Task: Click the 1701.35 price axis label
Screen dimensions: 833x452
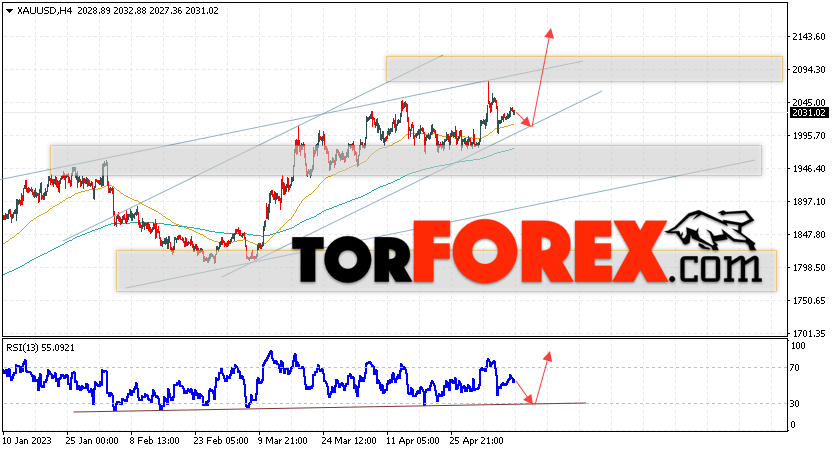Action: pyautogui.click(x=809, y=334)
